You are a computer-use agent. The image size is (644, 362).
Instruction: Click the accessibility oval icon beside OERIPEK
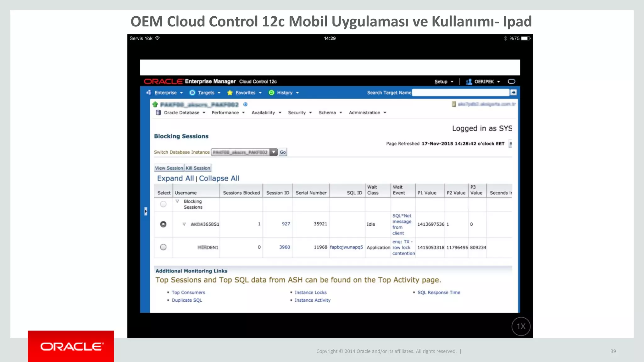(512, 81)
